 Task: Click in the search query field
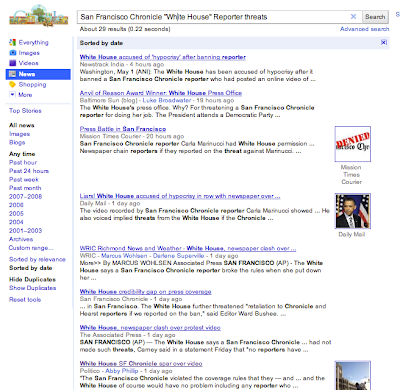213,17
